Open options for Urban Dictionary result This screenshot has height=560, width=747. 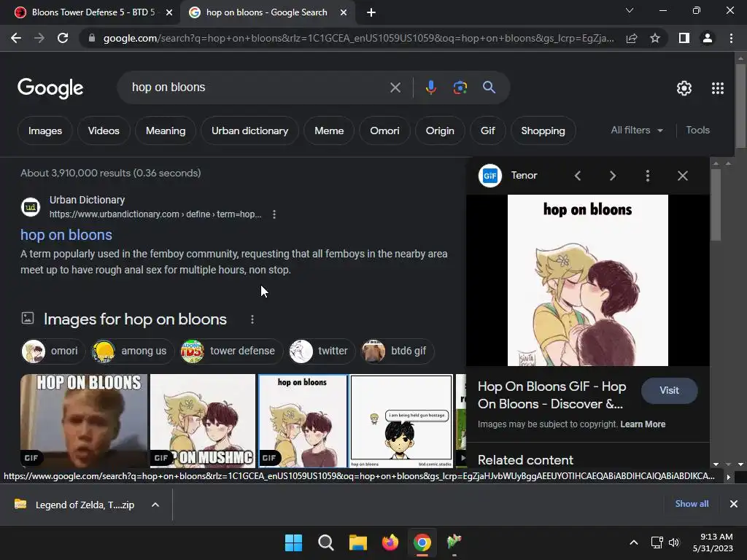click(x=274, y=214)
